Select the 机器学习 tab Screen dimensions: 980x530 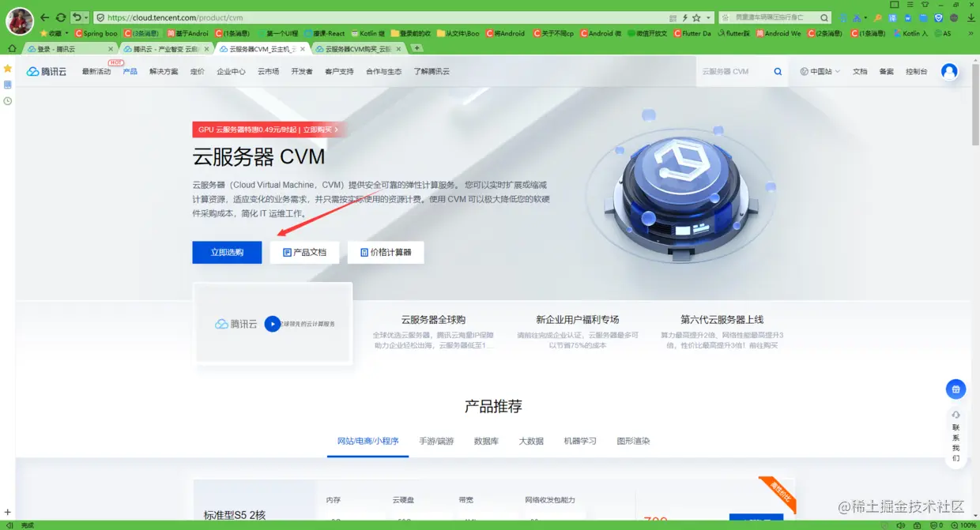click(580, 441)
